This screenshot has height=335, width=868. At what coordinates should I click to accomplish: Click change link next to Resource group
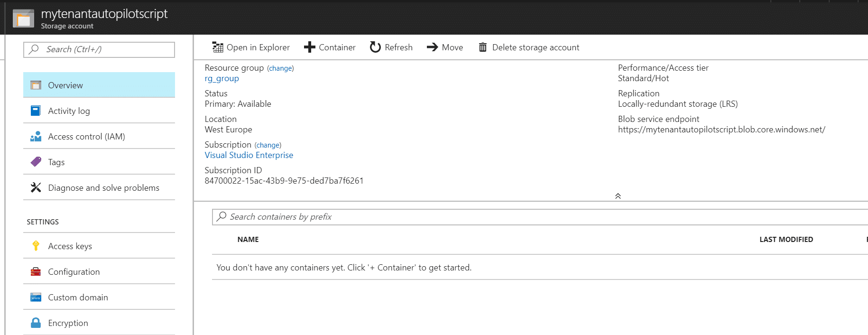280,68
